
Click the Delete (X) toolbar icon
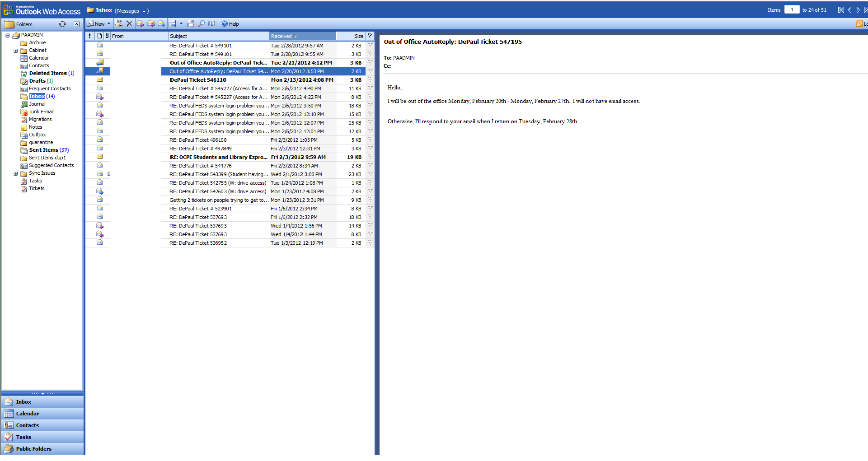click(129, 24)
